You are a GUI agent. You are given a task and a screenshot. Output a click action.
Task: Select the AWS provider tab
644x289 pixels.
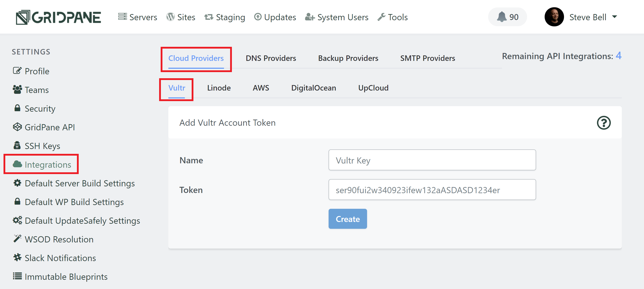click(261, 88)
